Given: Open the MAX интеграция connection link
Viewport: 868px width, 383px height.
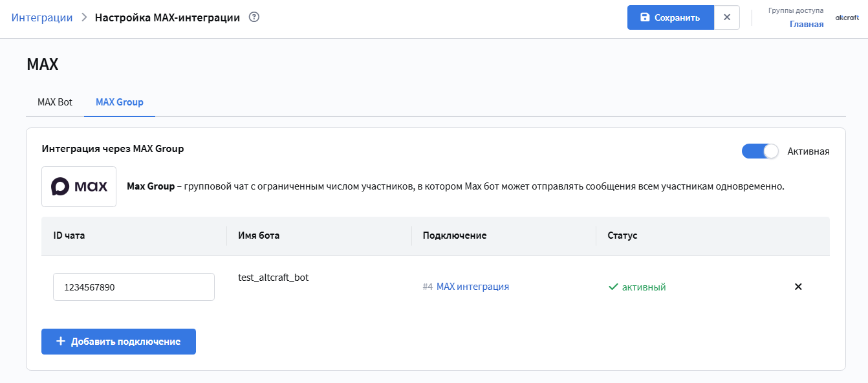Looking at the screenshot, I should tap(473, 287).
